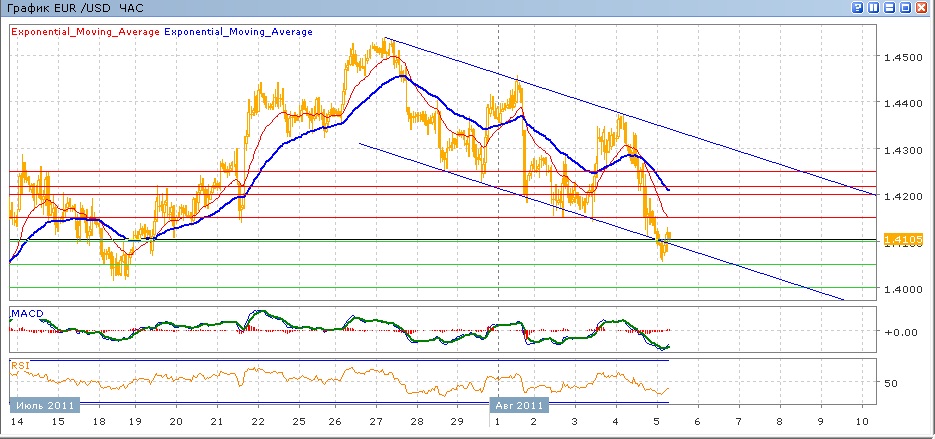Select the red Exponential_Moving_Average legend label

pyautogui.click(x=85, y=32)
